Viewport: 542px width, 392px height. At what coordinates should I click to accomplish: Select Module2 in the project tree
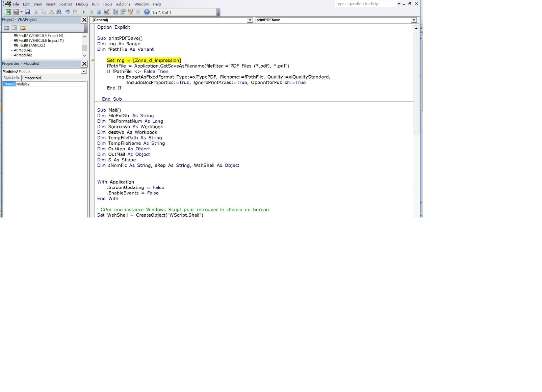pos(25,55)
